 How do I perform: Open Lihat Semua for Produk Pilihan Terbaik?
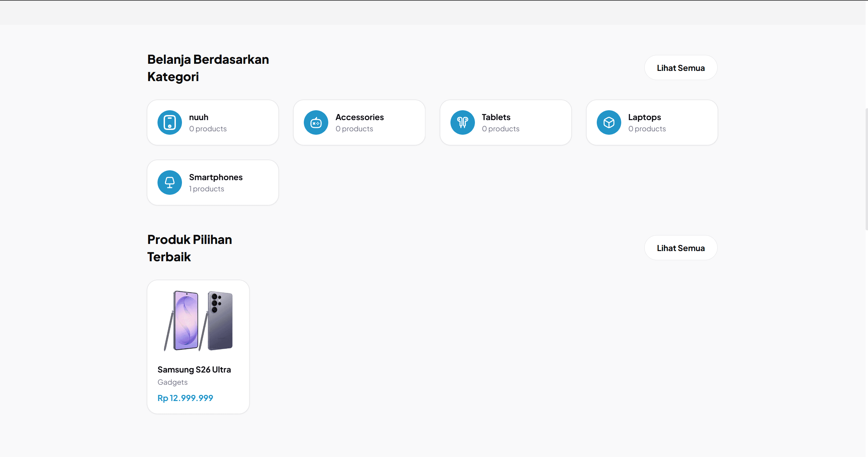click(681, 248)
